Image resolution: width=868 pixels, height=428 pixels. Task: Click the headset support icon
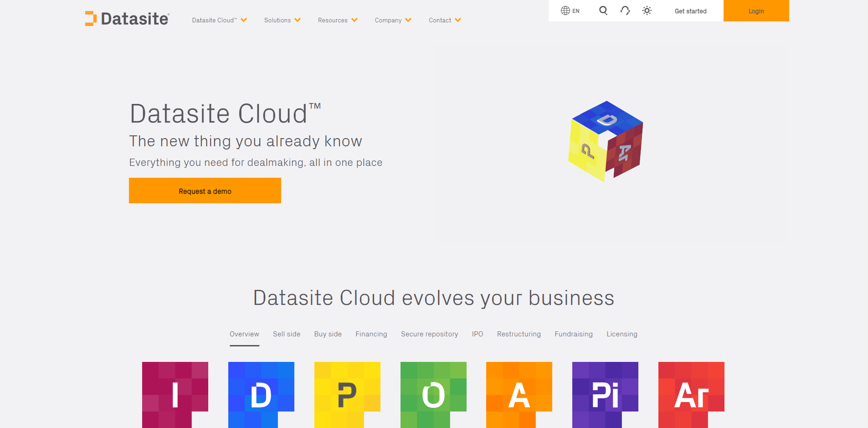coord(625,10)
